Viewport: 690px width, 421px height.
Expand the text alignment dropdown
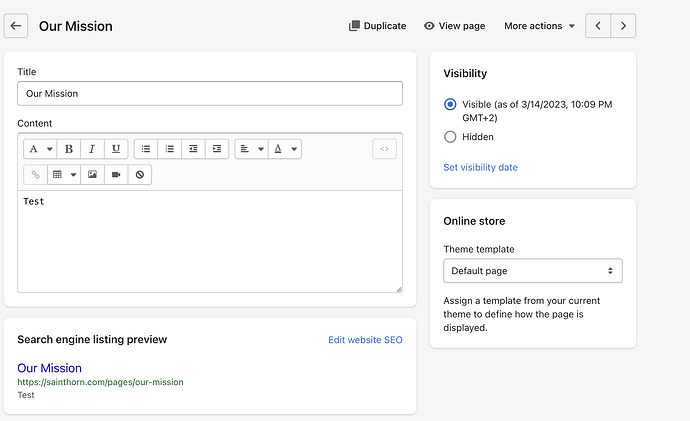[x=251, y=149]
